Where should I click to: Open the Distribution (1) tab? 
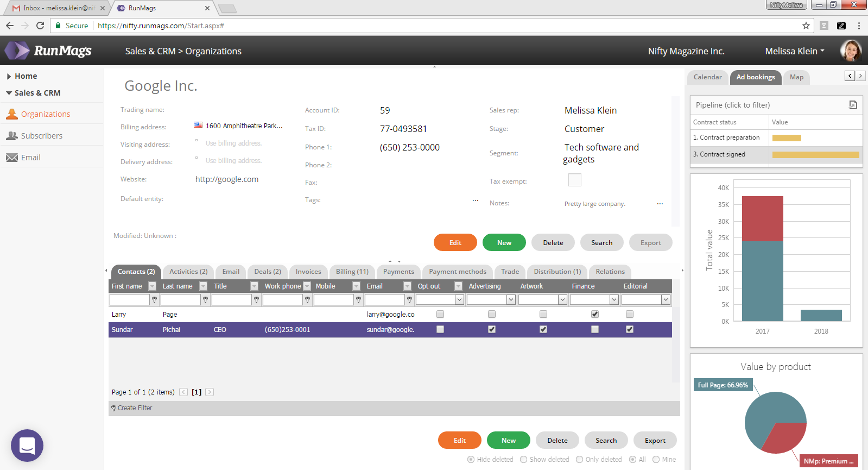coord(557,272)
